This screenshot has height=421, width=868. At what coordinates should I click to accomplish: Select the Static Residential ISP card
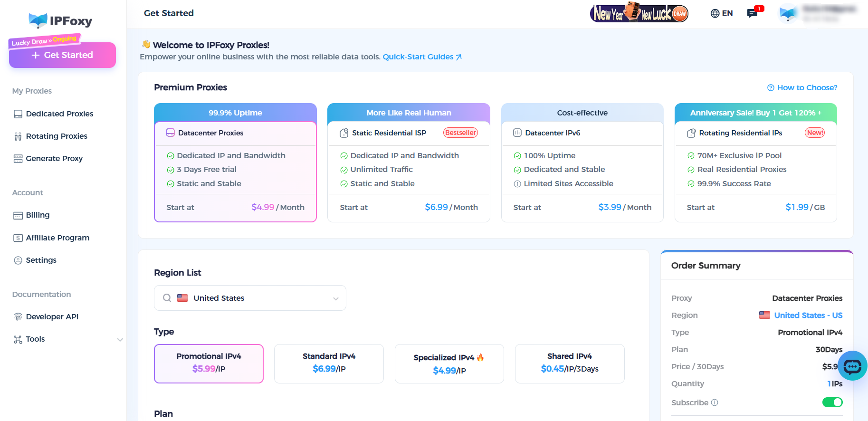tap(409, 163)
